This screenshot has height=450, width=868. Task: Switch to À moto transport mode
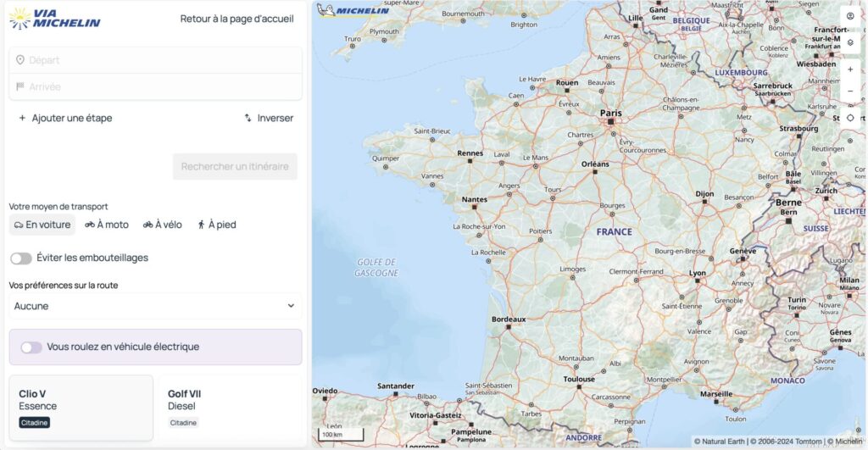tap(107, 225)
